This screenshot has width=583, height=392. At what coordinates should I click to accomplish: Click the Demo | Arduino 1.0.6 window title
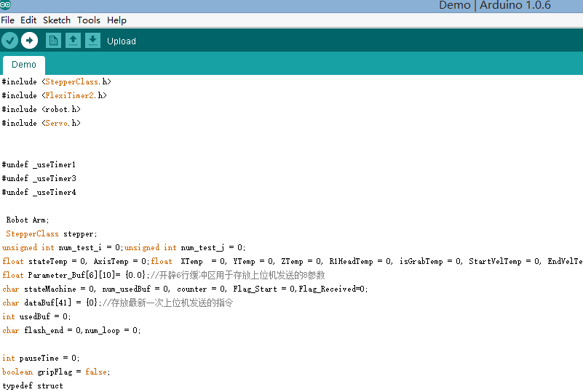point(494,5)
